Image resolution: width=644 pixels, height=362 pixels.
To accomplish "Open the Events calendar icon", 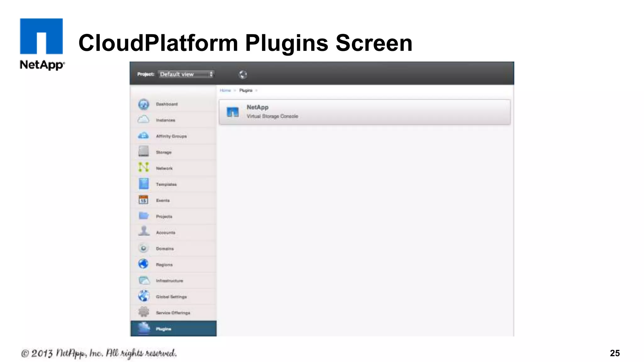I will point(143,200).
